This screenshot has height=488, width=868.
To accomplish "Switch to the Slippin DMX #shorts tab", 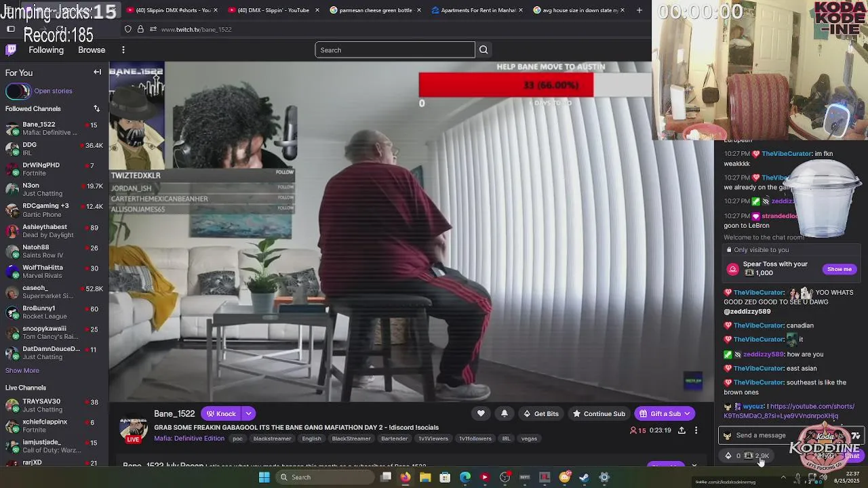I will coord(172,10).
